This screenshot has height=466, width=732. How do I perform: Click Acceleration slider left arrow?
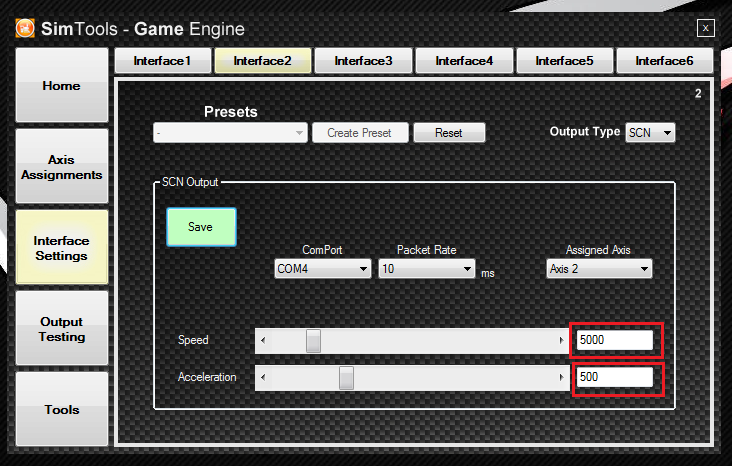coord(263,377)
